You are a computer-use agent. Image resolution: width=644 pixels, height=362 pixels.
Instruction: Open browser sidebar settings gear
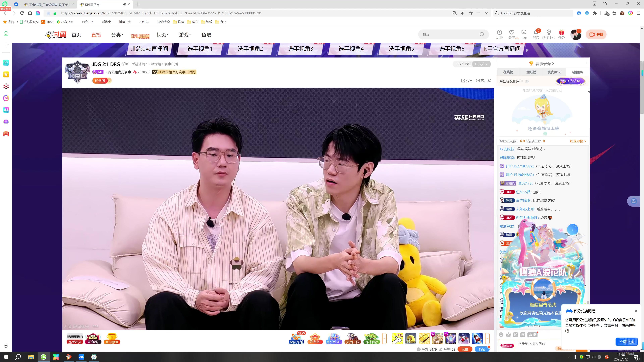(x=6, y=346)
